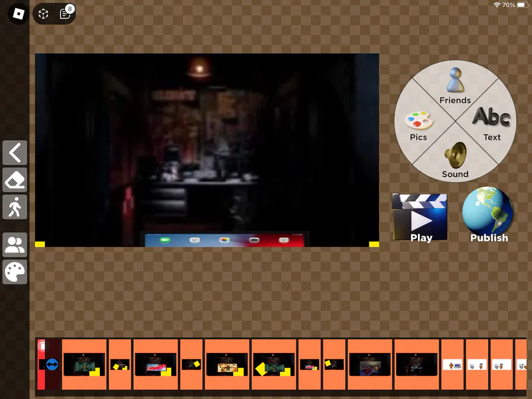This screenshot has width=532, height=399.
Task: Tap the Wi-Fi status icon
Action: pyautogui.click(x=497, y=5)
